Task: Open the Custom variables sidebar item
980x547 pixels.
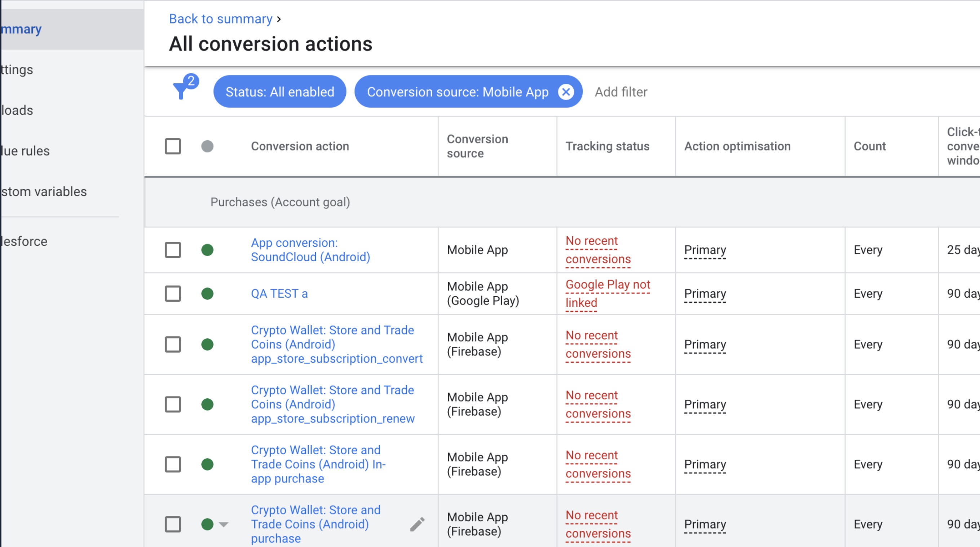Action: tap(72, 192)
